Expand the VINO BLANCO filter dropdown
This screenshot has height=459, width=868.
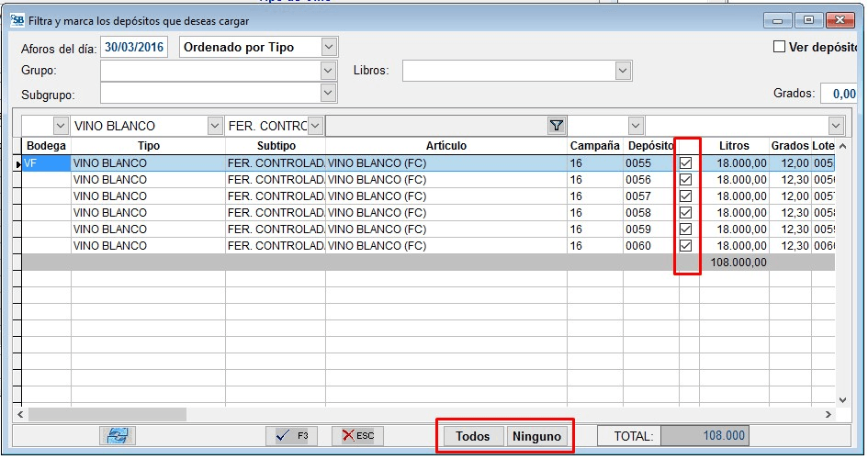click(215, 126)
